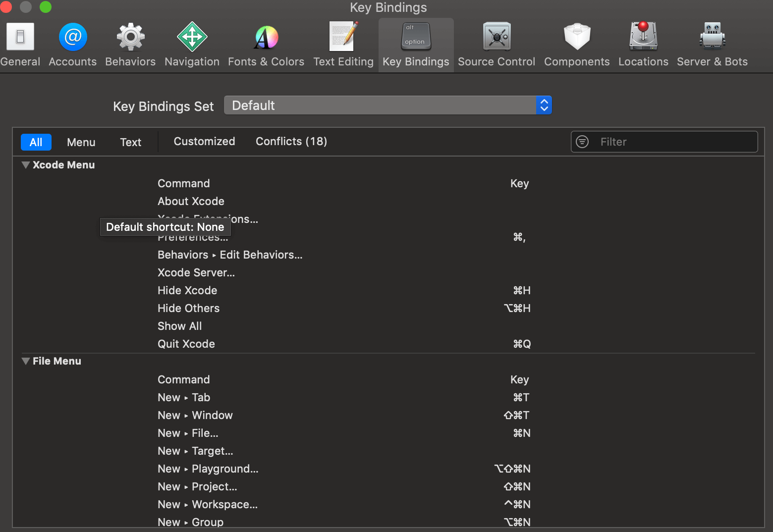
Task: Switch to the Menu filter tab
Action: point(81,142)
